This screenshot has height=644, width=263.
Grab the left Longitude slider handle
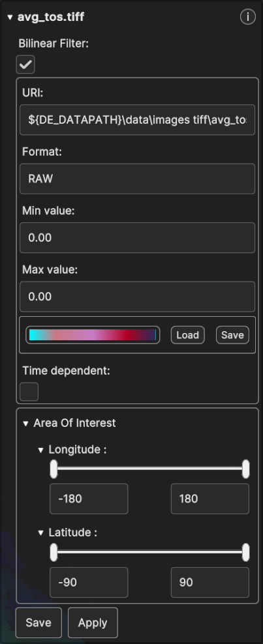tap(54, 469)
